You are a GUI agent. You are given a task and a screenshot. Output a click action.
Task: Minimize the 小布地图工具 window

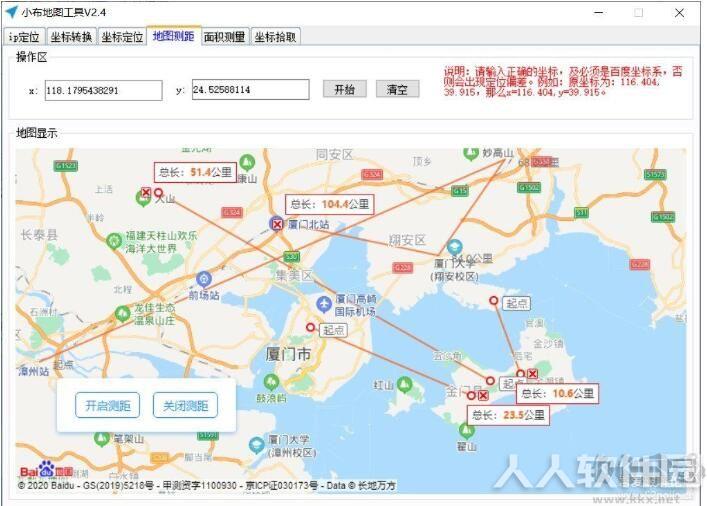tap(599, 13)
